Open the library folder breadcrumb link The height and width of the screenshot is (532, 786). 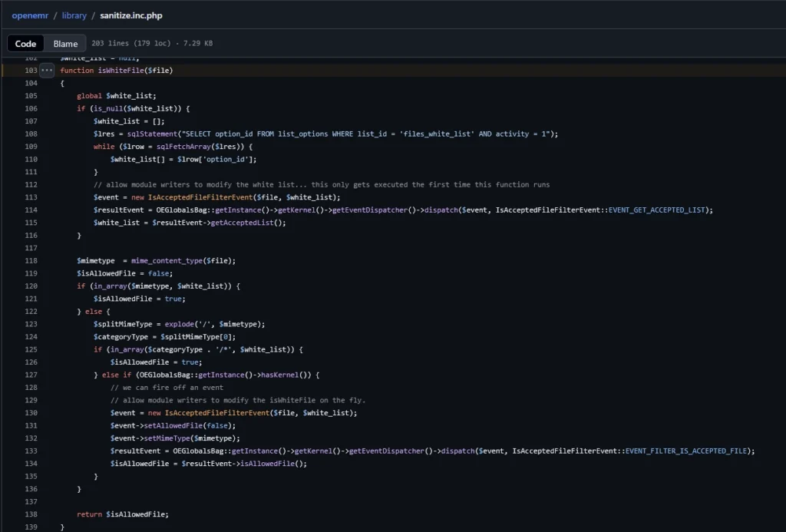click(x=74, y=15)
